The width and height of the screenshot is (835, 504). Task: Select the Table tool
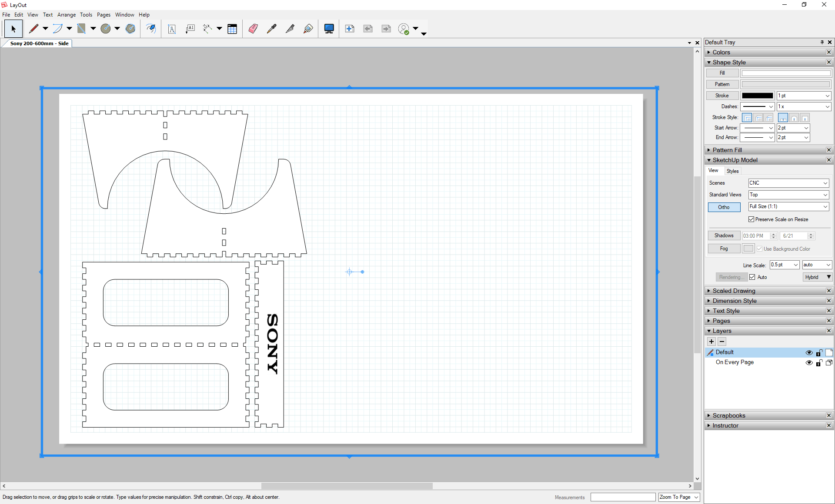click(x=232, y=29)
